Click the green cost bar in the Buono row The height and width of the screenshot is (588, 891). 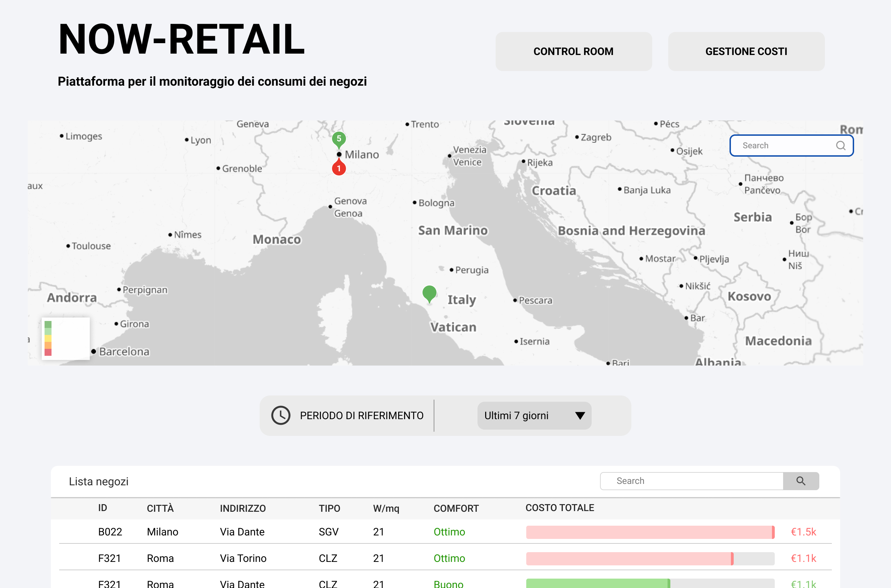click(650, 583)
